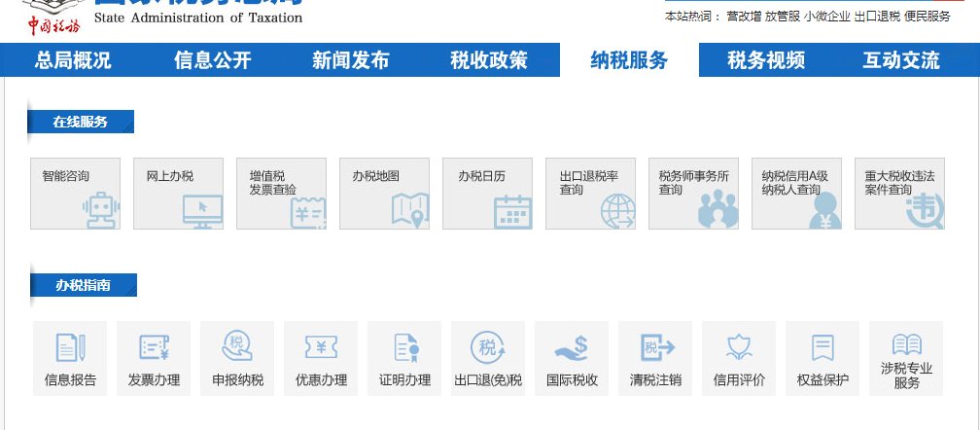Viewport: 980px width, 430px height.
Task: Go to 互动交流 navigation tab
Action: (901, 60)
